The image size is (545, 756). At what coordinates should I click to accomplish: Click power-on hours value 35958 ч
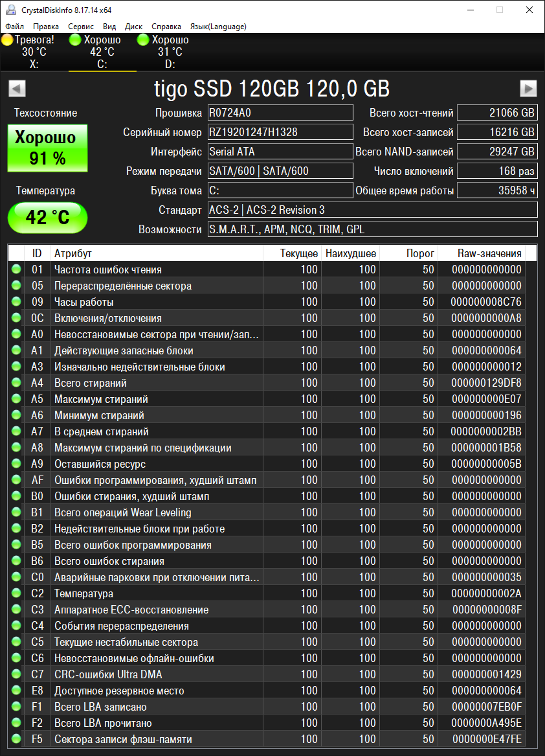497,190
